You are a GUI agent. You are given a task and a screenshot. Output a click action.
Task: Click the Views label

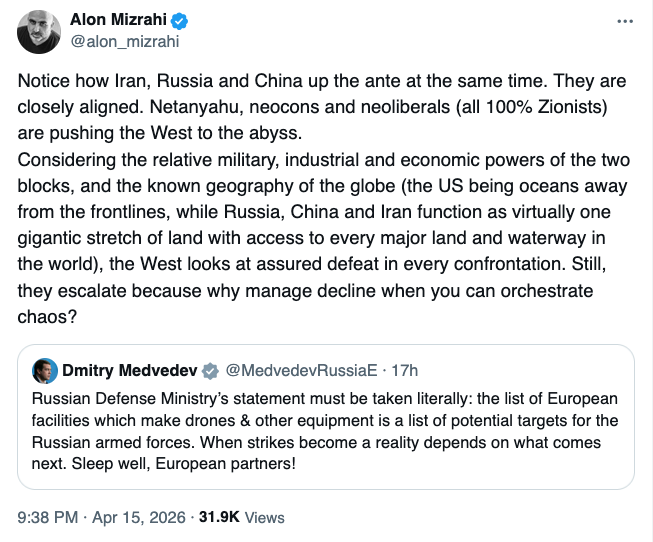point(265,517)
